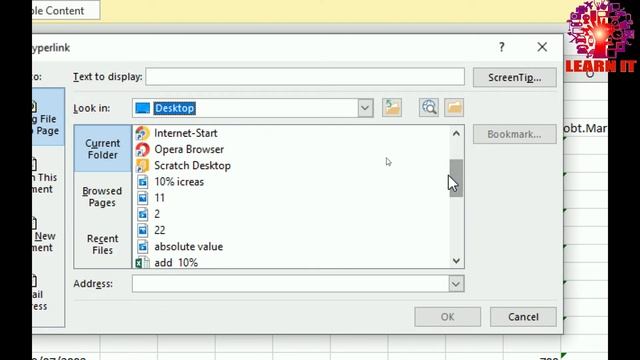Open the dialog Help question mark

502,47
